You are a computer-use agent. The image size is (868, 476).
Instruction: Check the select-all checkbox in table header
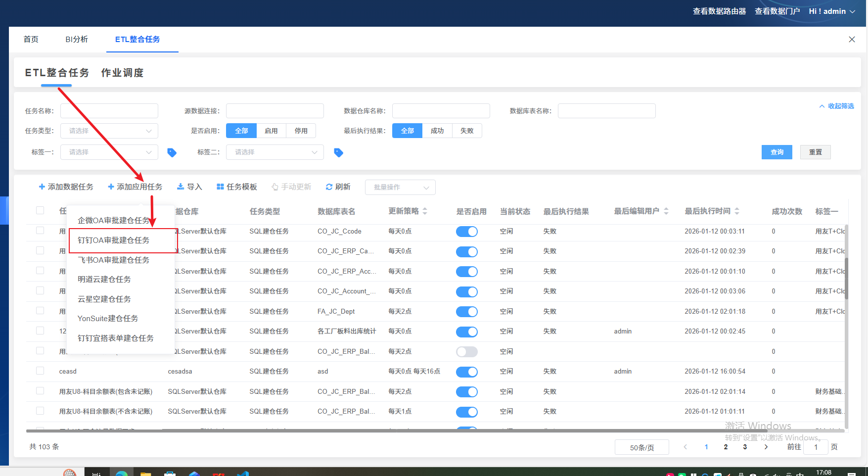coord(40,211)
